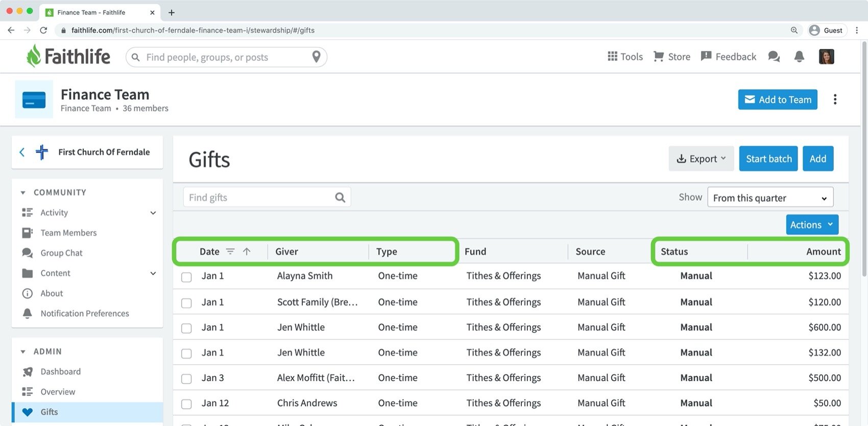
Task: Select the Chris Andrews gift checkbox
Action: coord(186,404)
